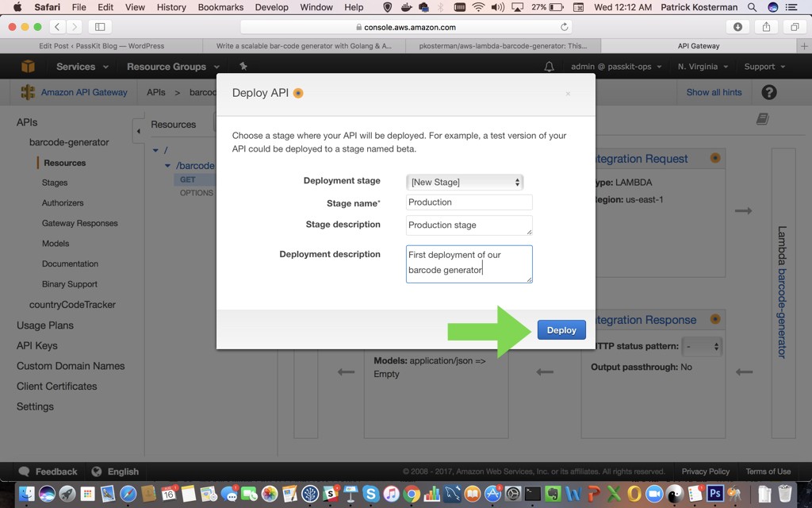
Task: Open the English language selector
Action: [x=115, y=471]
